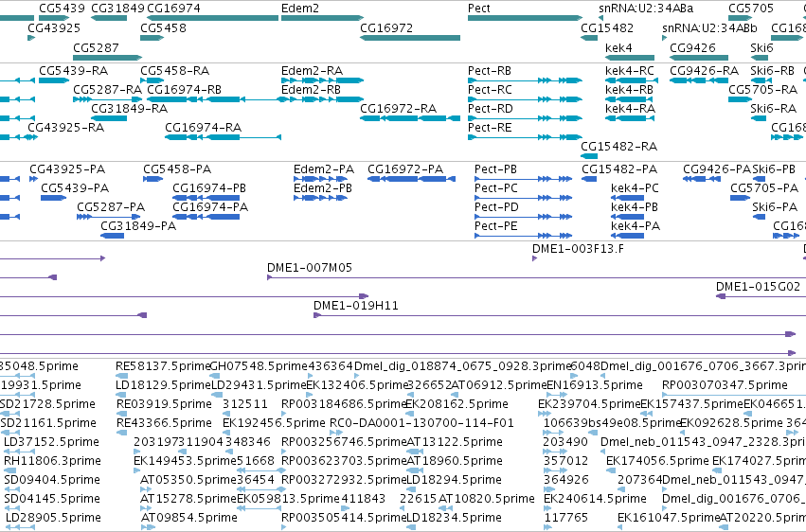The width and height of the screenshot is (806, 532).
Task: Click transcript kek4-RC
Action: (x=632, y=80)
